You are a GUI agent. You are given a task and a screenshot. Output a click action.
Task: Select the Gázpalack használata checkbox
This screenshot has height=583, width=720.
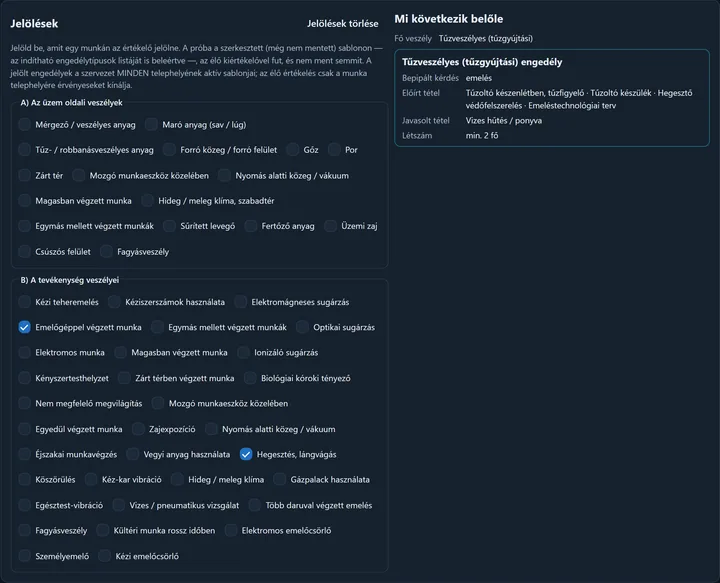[280, 480]
